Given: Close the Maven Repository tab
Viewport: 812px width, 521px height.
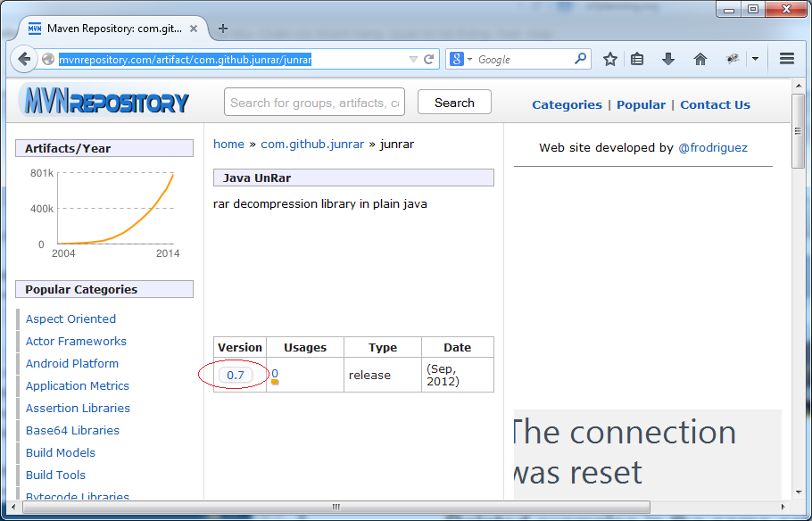Looking at the screenshot, I should coord(194,29).
